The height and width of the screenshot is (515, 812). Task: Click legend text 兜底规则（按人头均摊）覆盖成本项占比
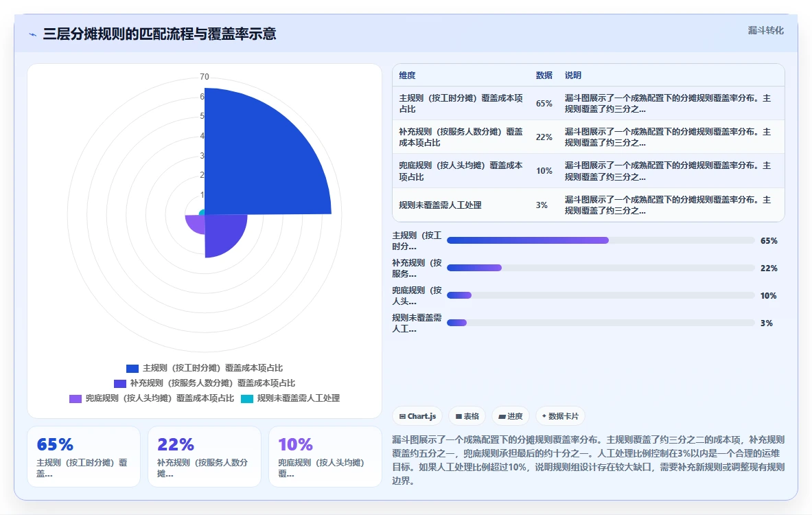click(x=160, y=398)
